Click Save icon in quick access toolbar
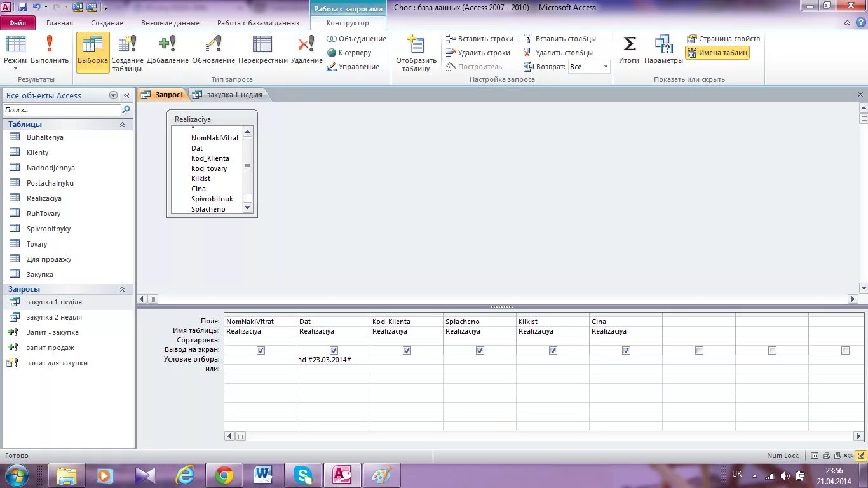The width and height of the screenshot is (868, 488). pos(23,8)
